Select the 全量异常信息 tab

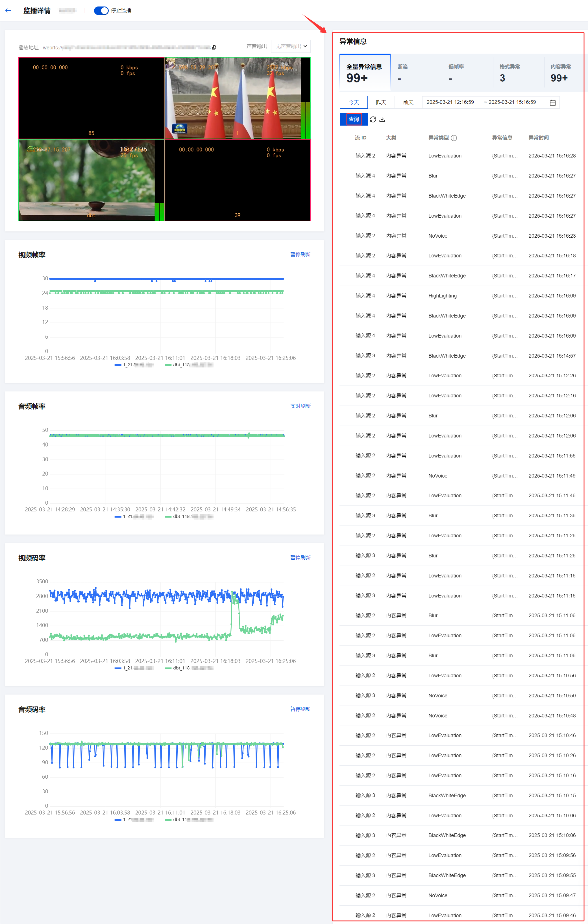coord(365,73)
